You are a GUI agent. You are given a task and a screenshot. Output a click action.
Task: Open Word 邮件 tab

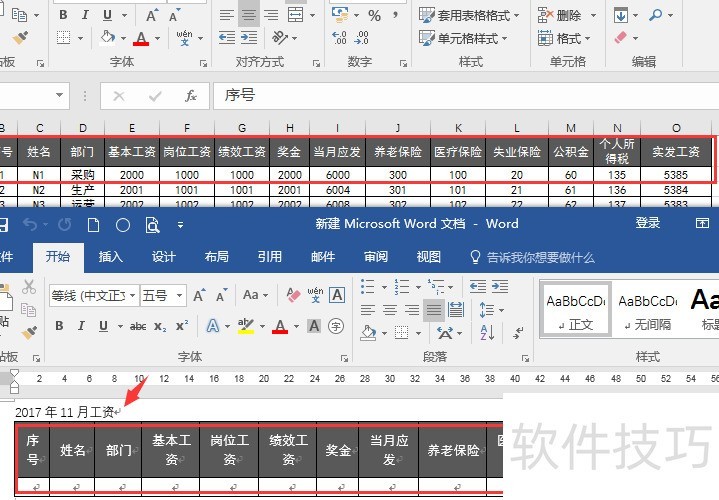[323, 256]
